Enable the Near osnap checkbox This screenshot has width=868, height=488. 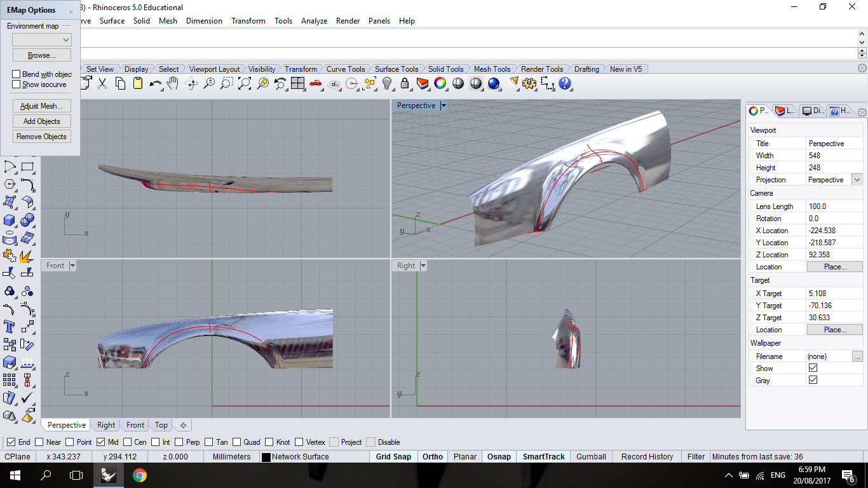click(39, 442)
